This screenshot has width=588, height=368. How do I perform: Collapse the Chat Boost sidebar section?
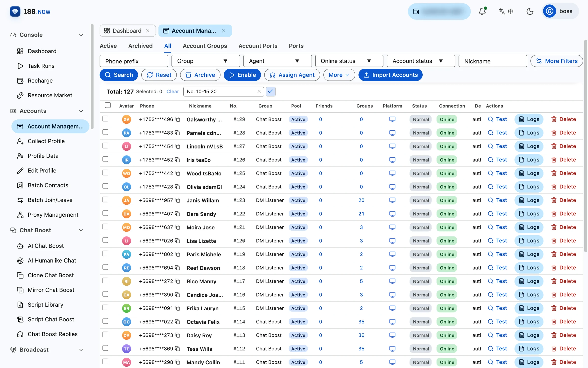(81, 230)
